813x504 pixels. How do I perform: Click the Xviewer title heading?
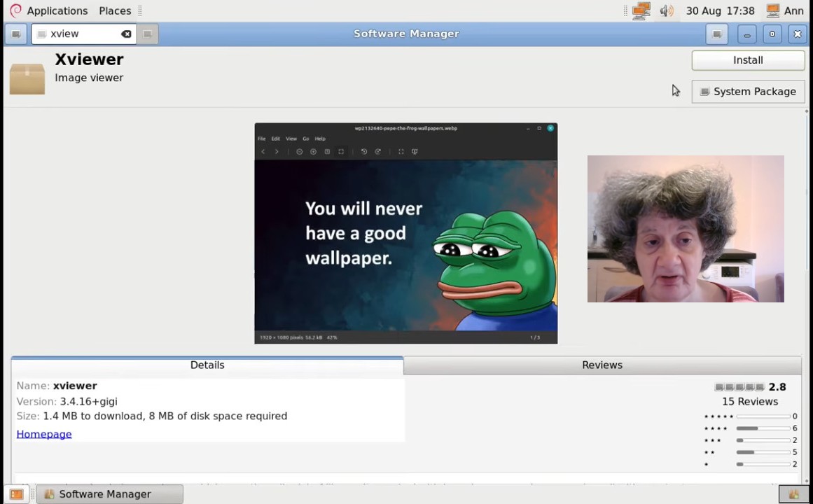pos(89,59)
